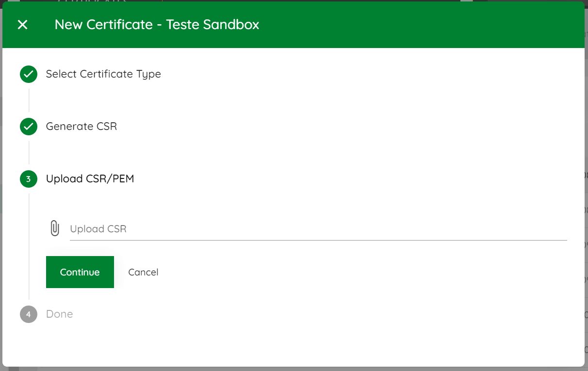
Task: Select the Upload CSR/PEM step heading
Action: (x=90, y=179)
